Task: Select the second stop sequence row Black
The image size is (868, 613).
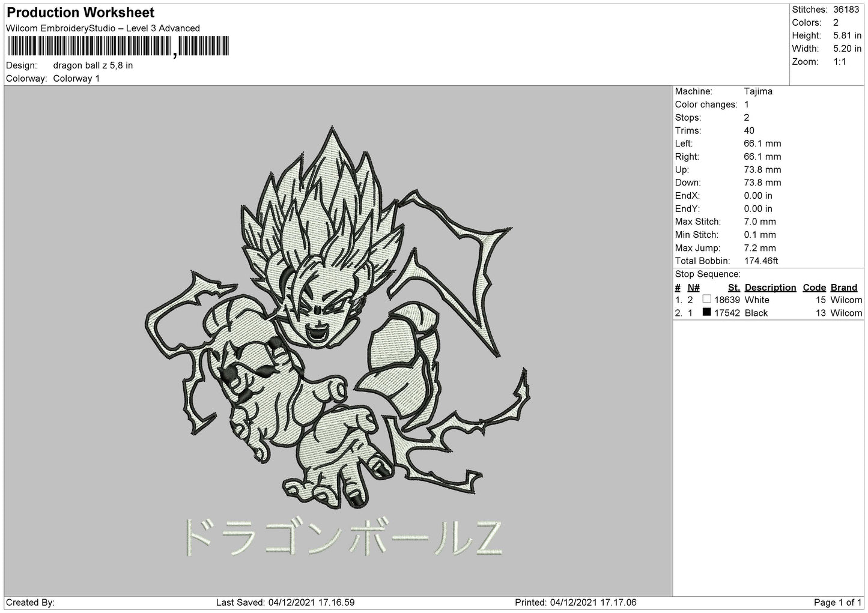Action: pyautogui.click(x=768, y=313)
